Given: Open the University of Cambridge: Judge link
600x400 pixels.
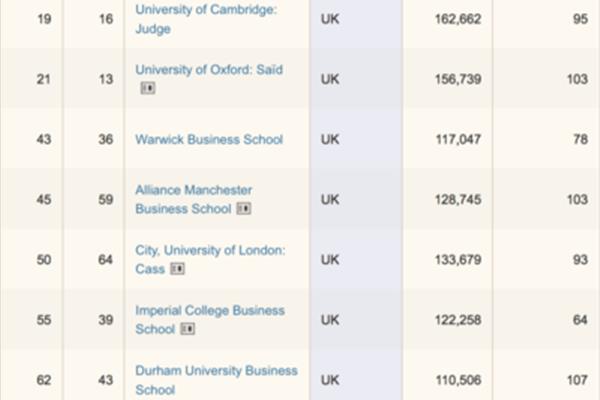Looking at the screenshot, I should coord(206,19).
